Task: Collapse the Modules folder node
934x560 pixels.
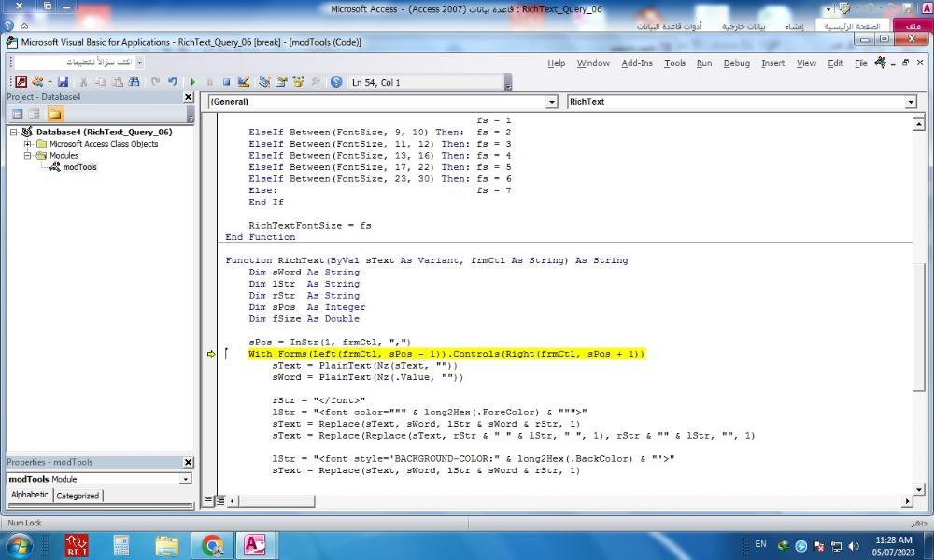Action: (x=27, y=155)
